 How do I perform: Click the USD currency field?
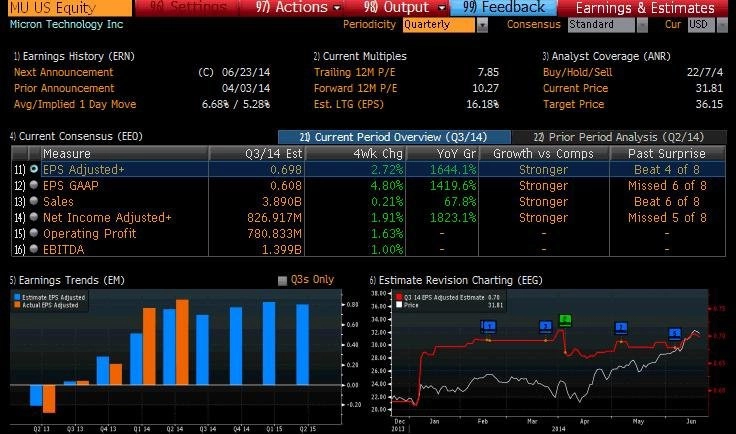click(701, 25)
